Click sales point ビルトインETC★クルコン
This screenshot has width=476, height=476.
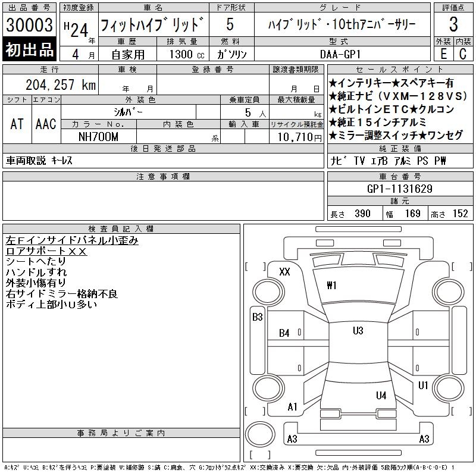click(392, 109)
